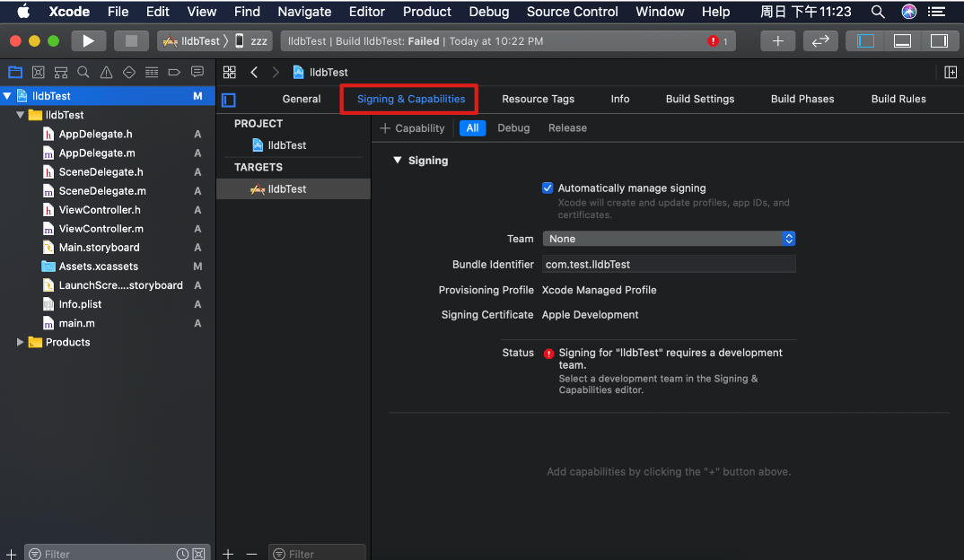Stop the running build
Screen dimensions: 964x560
pos(131,41)
